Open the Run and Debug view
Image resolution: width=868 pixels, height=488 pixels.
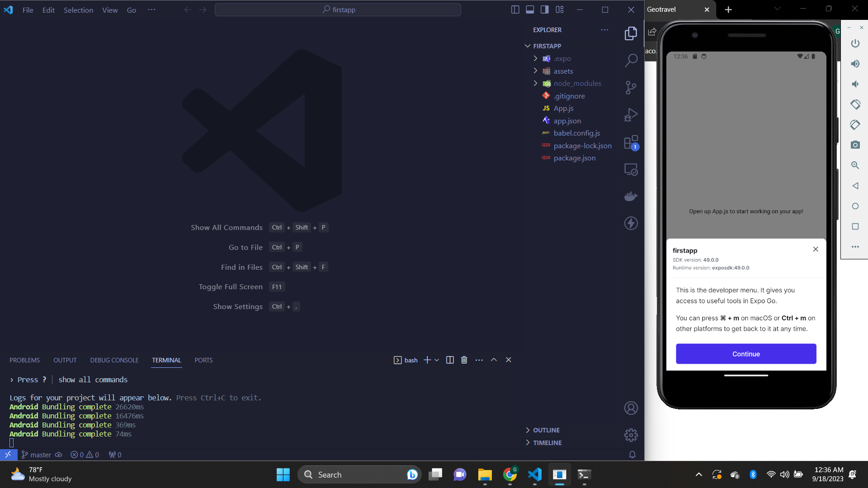(x=631, y=115)
